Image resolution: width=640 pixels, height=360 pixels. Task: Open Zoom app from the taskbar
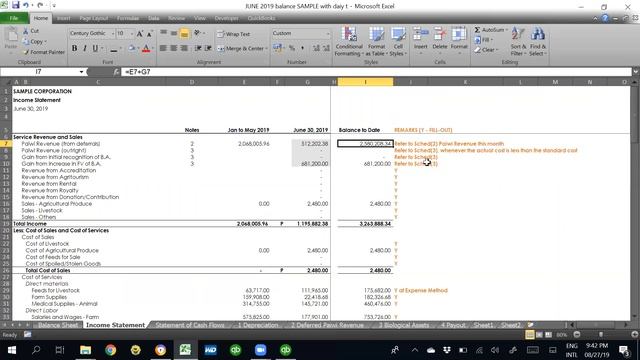pyautogui.click(x=260, y=350)
